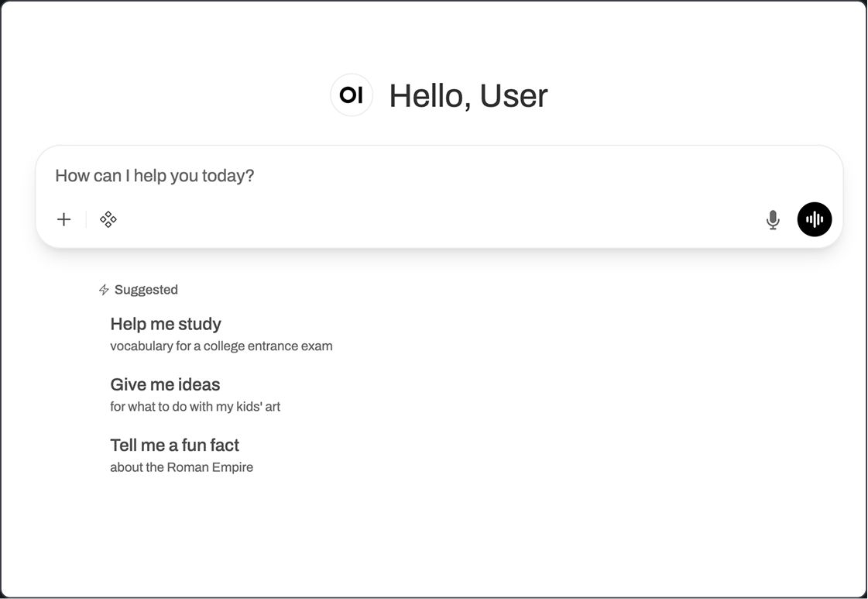Click 'vocabulary for a college entrance exam' text
The image size is (868, 599).
click(221, 346)
